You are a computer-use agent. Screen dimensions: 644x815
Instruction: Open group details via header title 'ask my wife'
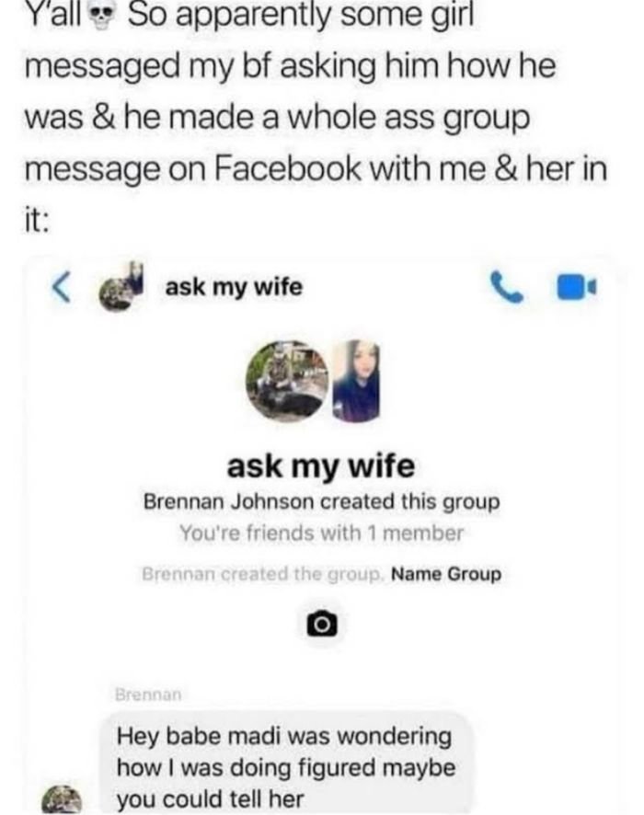(x=234, y=287)
